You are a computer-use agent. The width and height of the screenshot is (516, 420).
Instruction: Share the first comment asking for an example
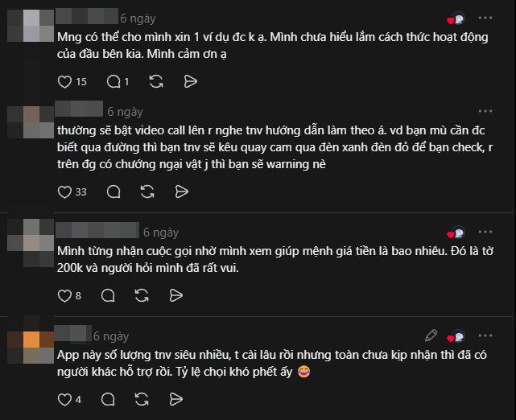[x=191, y=81]
